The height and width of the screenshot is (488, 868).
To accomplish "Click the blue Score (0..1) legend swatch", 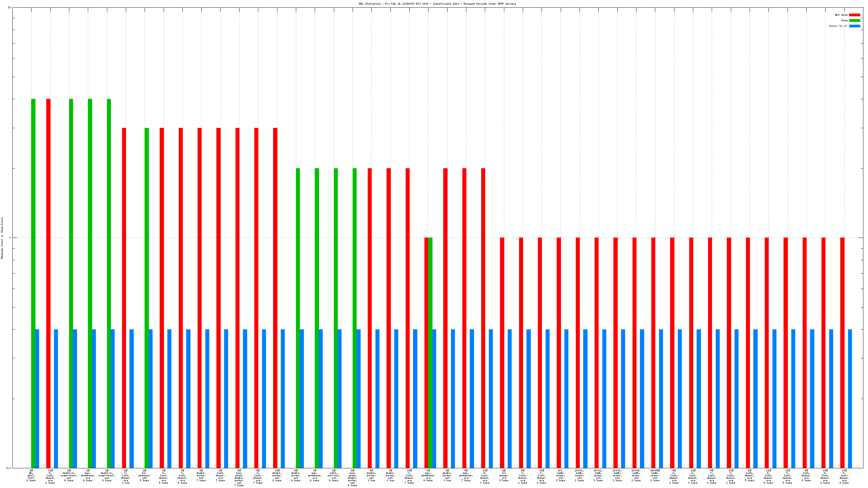I will [854, 26].
